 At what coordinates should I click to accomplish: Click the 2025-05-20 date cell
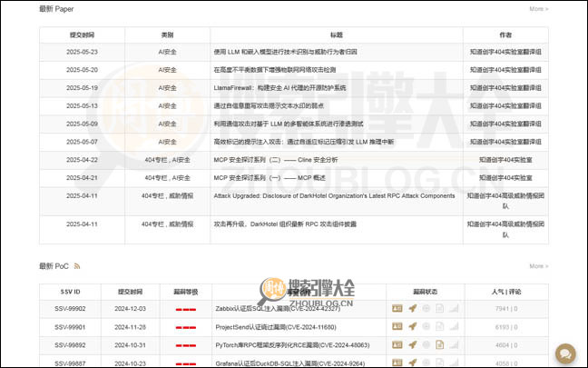(x=82, y=70)
